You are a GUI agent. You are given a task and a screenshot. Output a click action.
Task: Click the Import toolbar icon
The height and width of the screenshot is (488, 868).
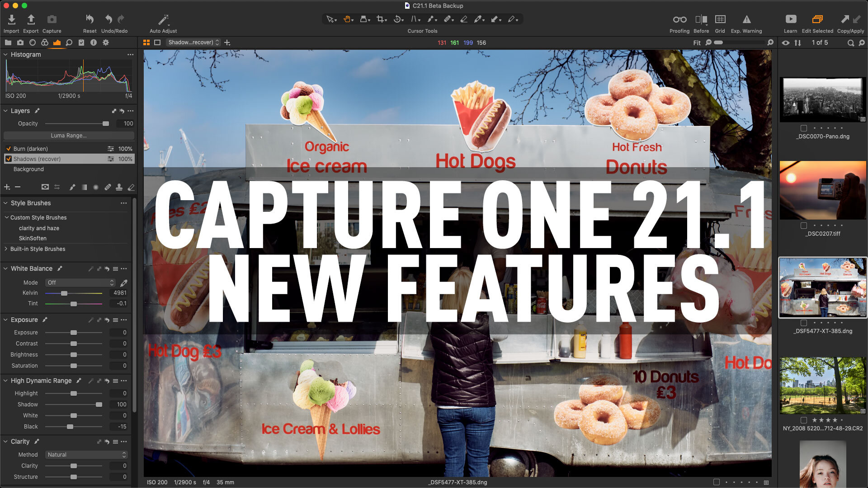(x=12, y=19)
